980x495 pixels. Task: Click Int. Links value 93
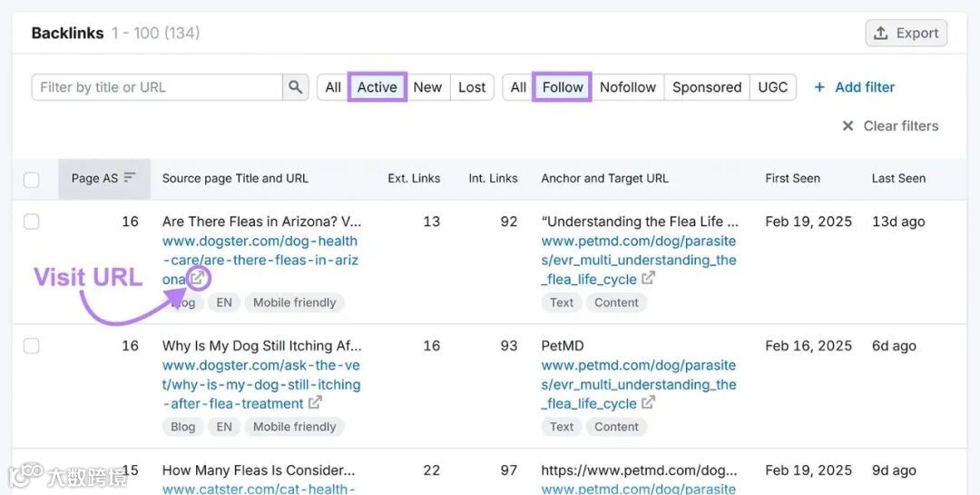point(509,345)
